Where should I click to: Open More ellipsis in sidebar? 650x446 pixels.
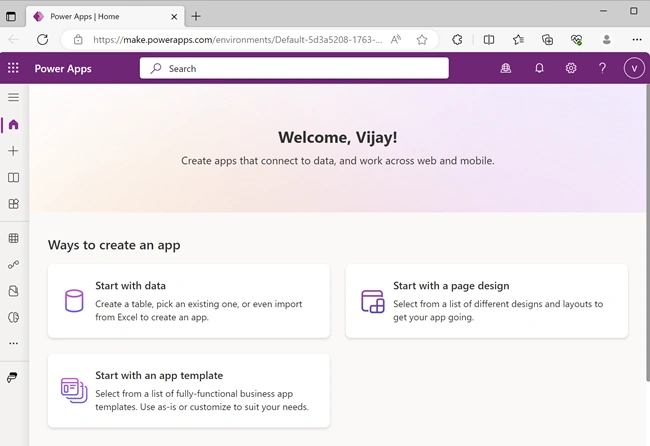[13, 343]
